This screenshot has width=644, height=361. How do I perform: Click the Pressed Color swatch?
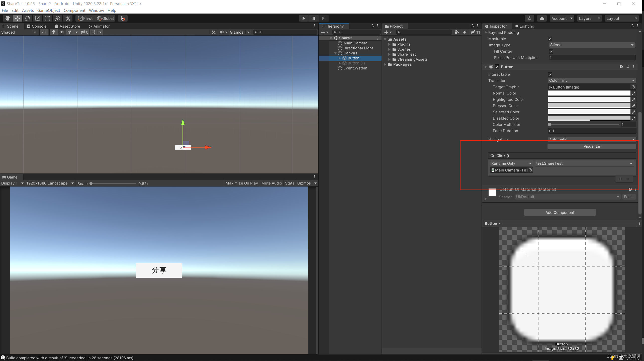click(589, 106)
